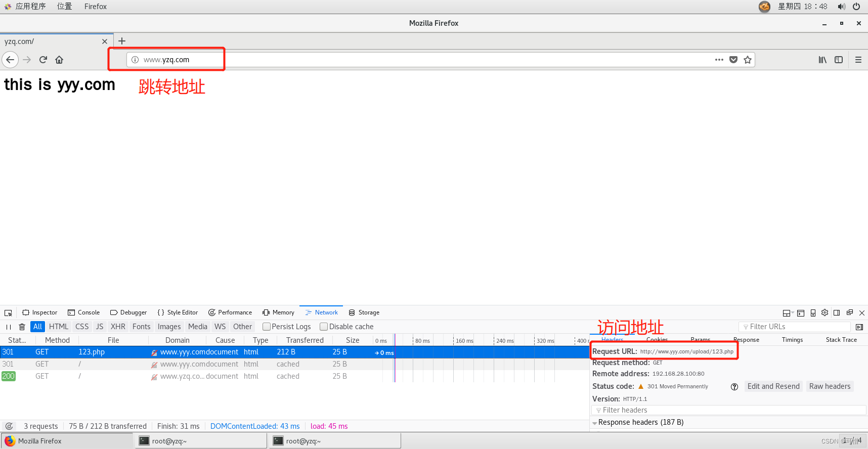Screen dimensions: 868x449
Task: Save the page to Pocket
Action: [x=733, y=60]
